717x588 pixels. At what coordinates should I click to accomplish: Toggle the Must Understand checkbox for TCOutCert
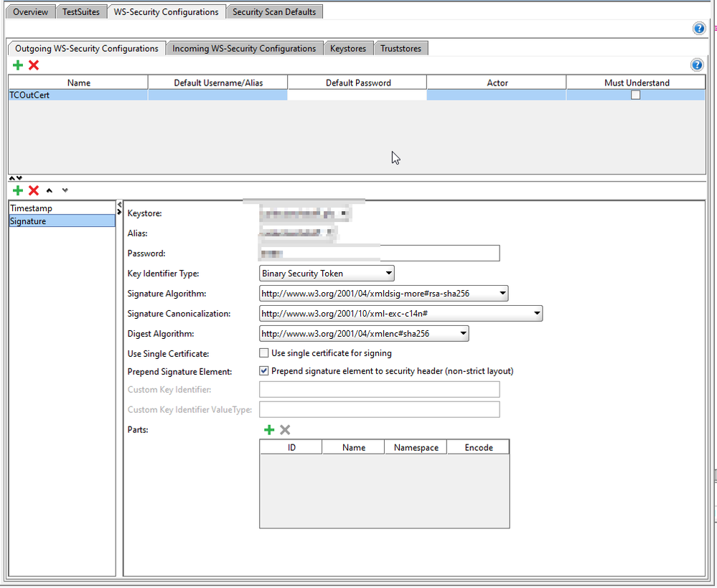[635, 95]
